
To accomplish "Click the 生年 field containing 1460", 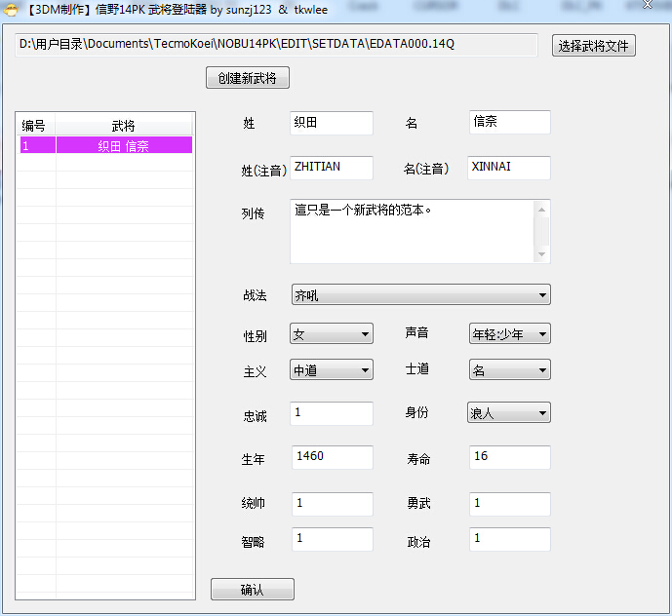I will click(x=333, y=457).
